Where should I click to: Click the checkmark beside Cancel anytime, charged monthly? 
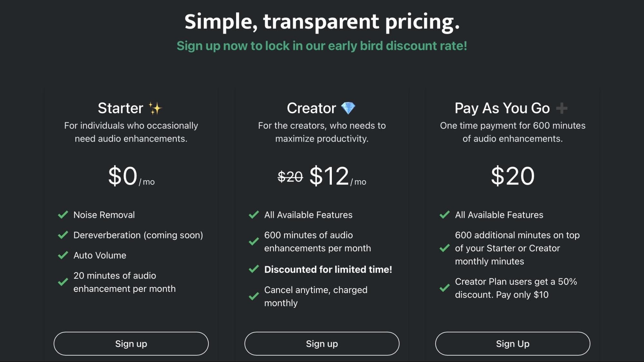pos(254,296)
